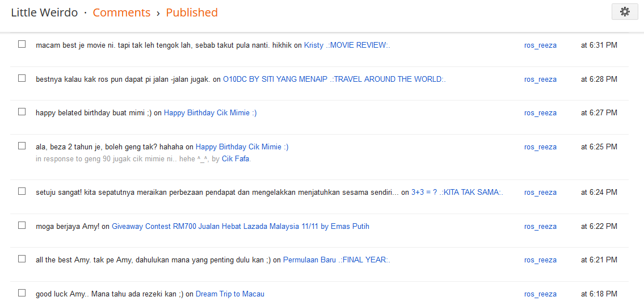Check the 'moga berjaya Amy' comment box
The height and width of the screenshot is (305, 644).
pos(22,225)
